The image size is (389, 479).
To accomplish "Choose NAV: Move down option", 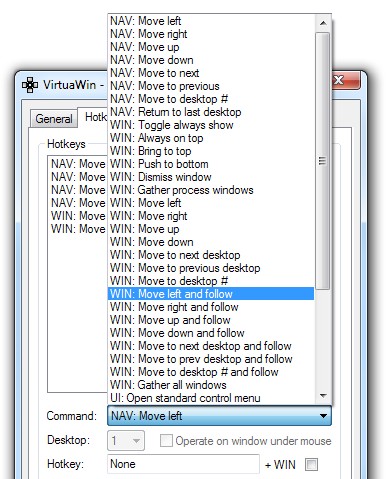I will pyautogui.click(x=211, y=60).
